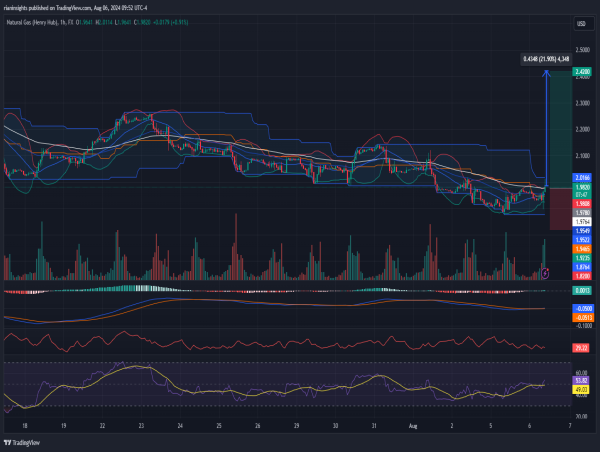Click the green 1.9235 price label
Viewport: 600px width, 452px height.
click(x=582, y=258)
